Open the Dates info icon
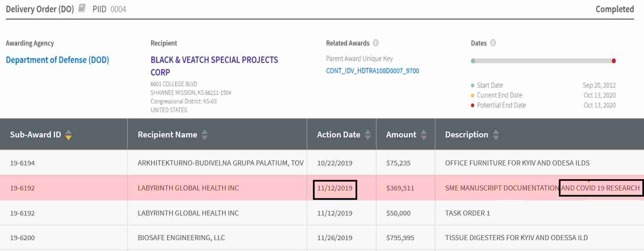The width and height of the screenshot is (644, 251). (x=493, y=43)
